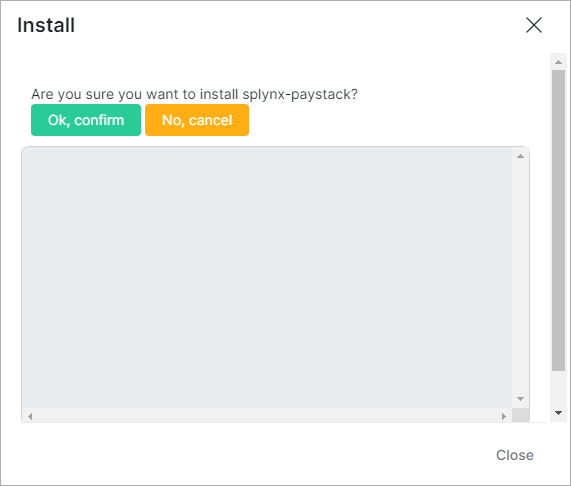Close the Install dialog with the X icon
The image size is (571, 486).
coord(533,25)
